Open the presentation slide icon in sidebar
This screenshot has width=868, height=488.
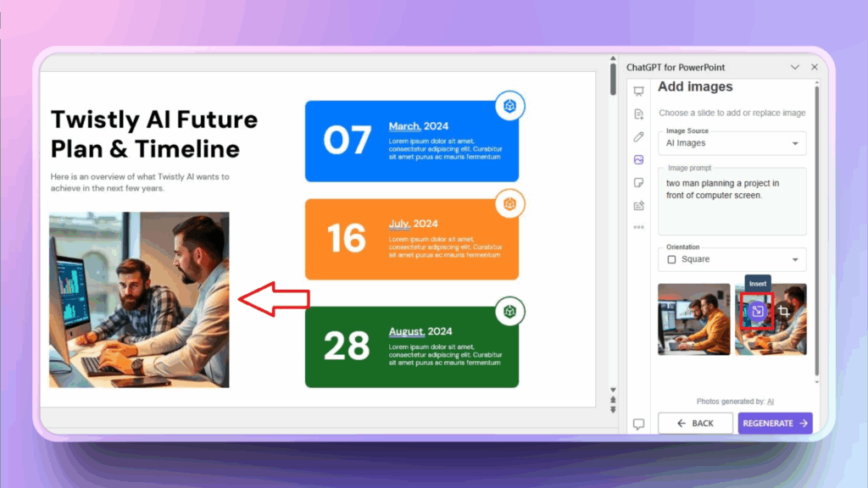click(x=638, y=91)
